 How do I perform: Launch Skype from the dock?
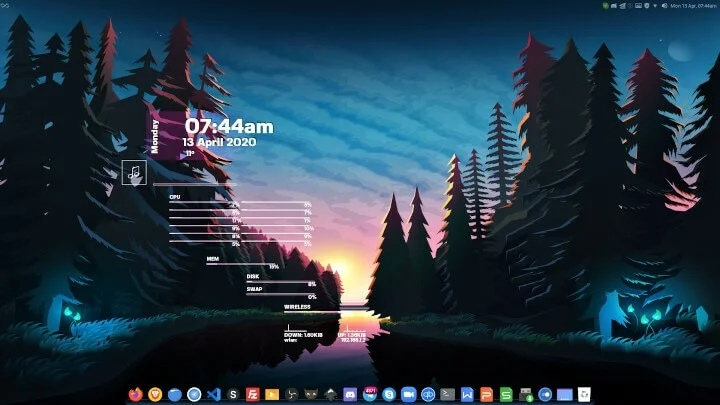[x=389, y=394]
